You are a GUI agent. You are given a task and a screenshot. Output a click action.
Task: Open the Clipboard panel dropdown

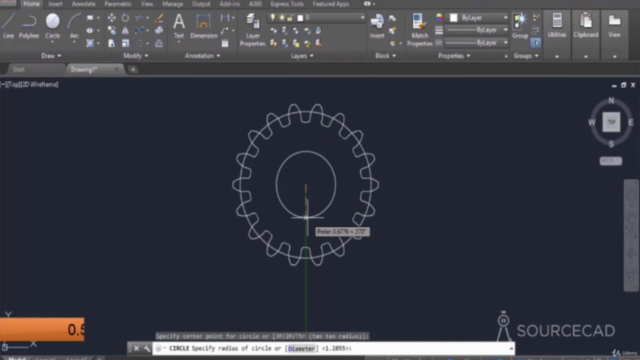point(586,57)
